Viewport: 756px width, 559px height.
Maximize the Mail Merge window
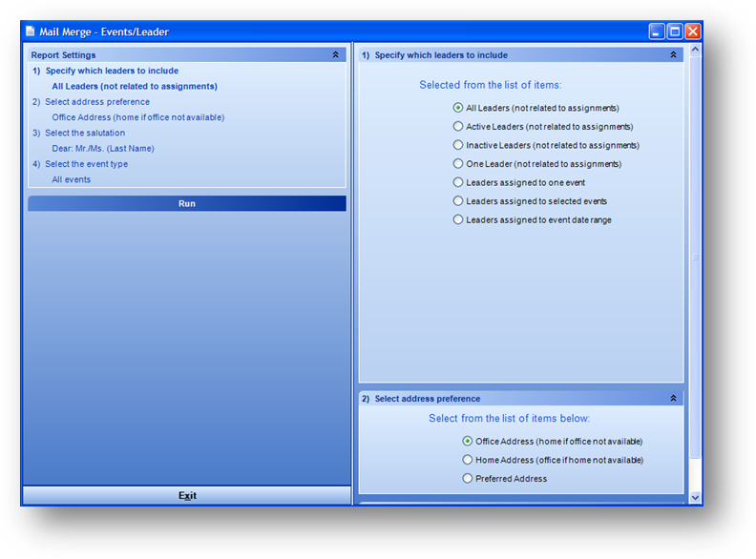675,31
